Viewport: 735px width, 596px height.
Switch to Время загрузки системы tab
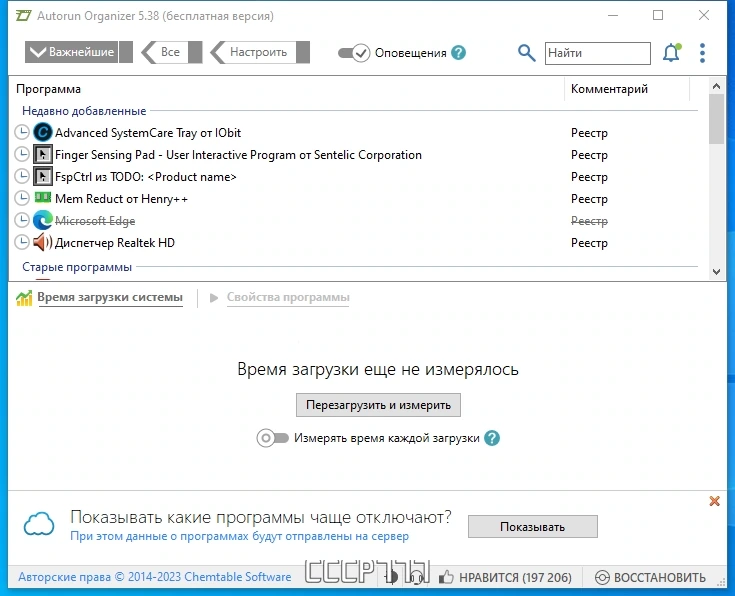pyautogui.click(x=110, y=297)
